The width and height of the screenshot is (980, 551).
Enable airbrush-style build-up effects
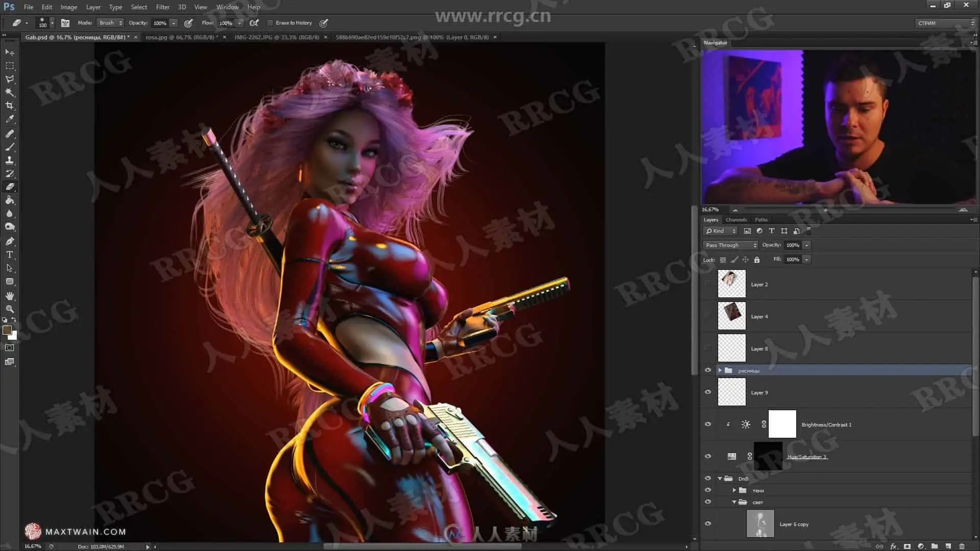(254, 23)
